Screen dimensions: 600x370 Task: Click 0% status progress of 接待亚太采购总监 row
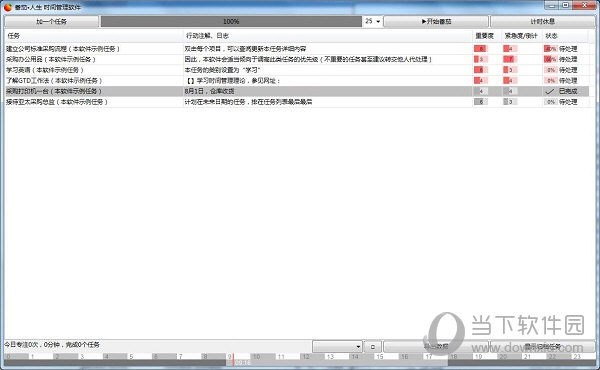[x=550, y=102]
